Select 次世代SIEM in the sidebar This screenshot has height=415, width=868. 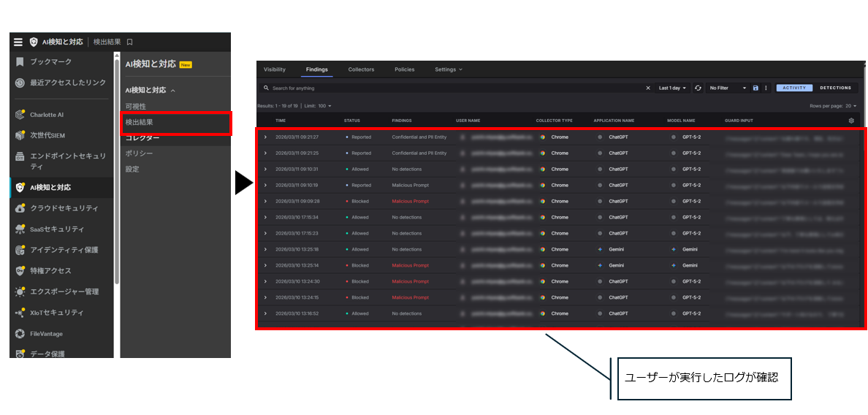coord(48,135)
